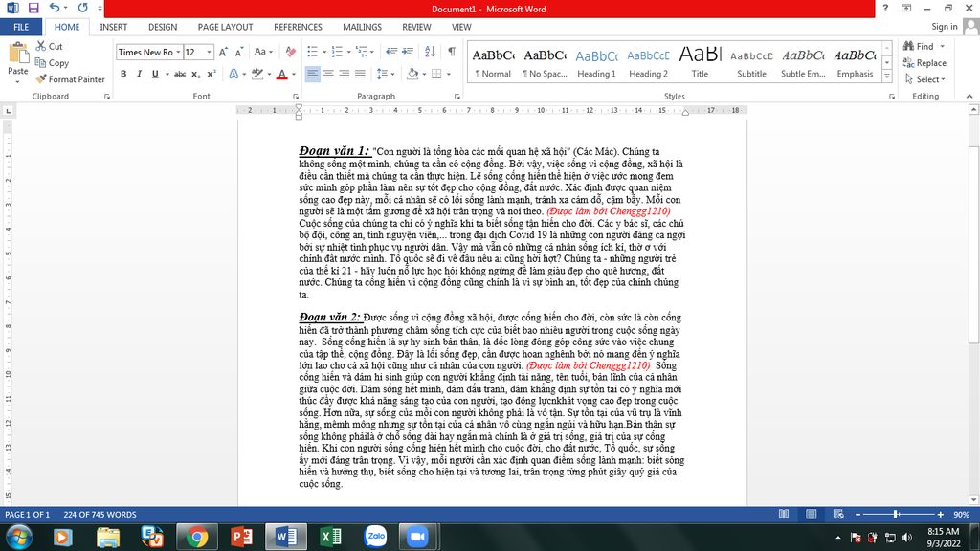Open Excel from taskbar
The height and width of the screenshot is (551, 980).
coord(330,538)
